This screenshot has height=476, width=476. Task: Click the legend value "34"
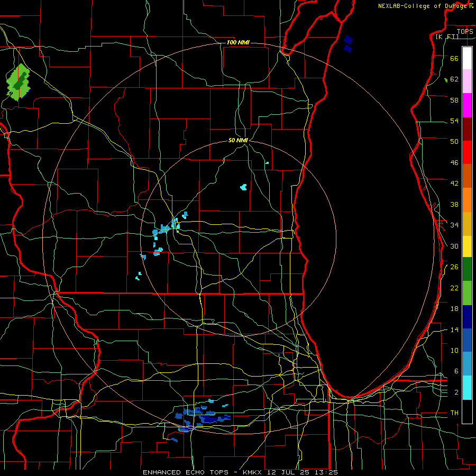[454, 225]
